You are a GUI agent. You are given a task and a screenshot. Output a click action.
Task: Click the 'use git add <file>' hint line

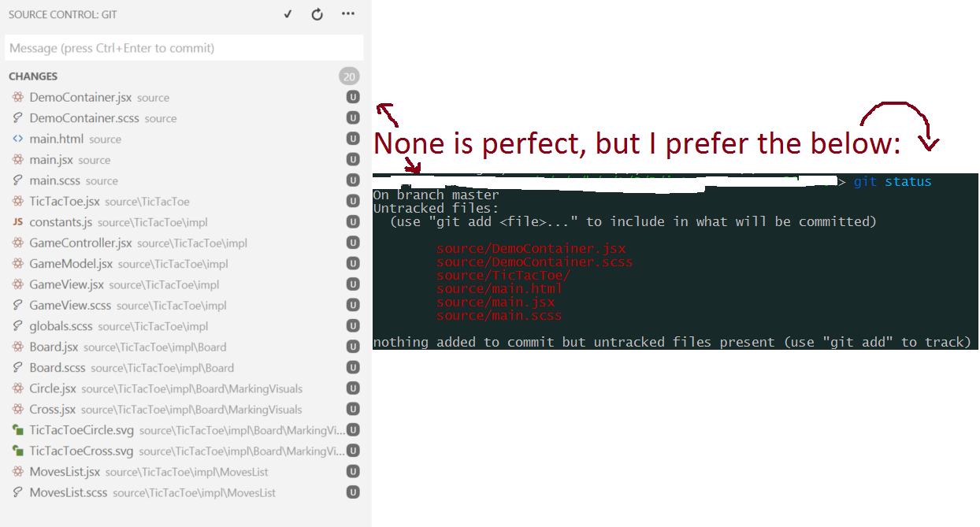point(633,221)
